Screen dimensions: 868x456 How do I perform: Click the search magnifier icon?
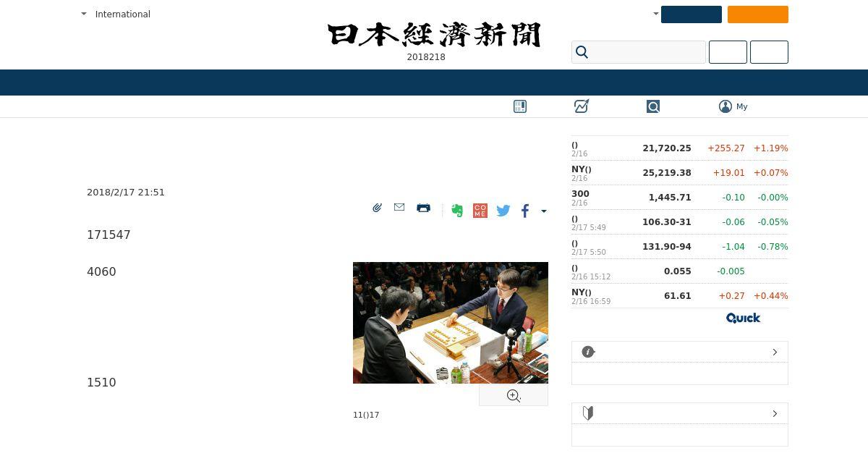(582, 52)
